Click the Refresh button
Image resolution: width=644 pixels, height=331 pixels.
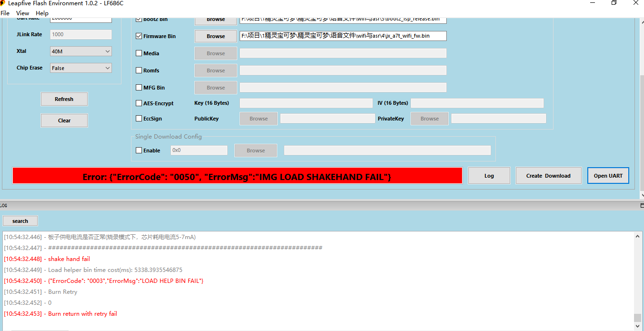(64, 99)
